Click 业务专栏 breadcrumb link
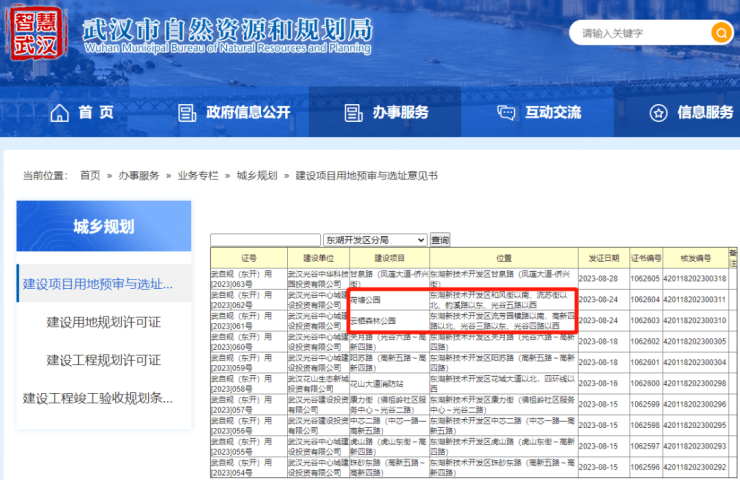The image size is (740, 480). pos(198,175)
